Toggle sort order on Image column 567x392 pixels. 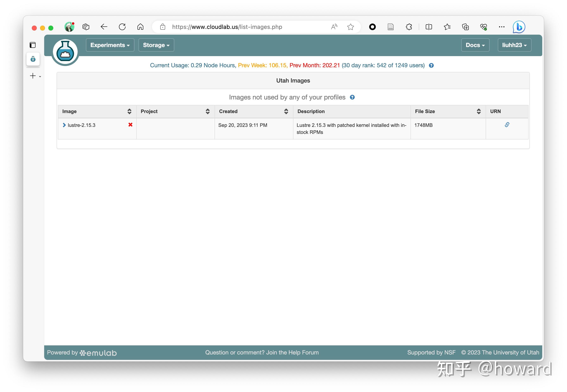click(x=129, y=111)
